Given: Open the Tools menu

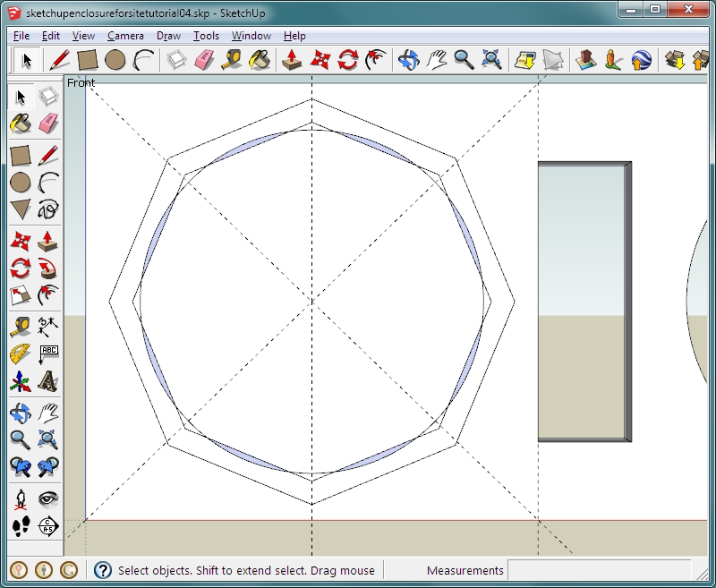Looking at the screenshot, I should tap(206, 36).
